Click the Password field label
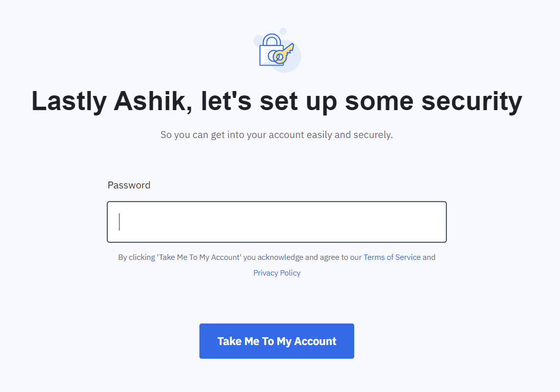The image size is (560, 392). tap(129, 185)
